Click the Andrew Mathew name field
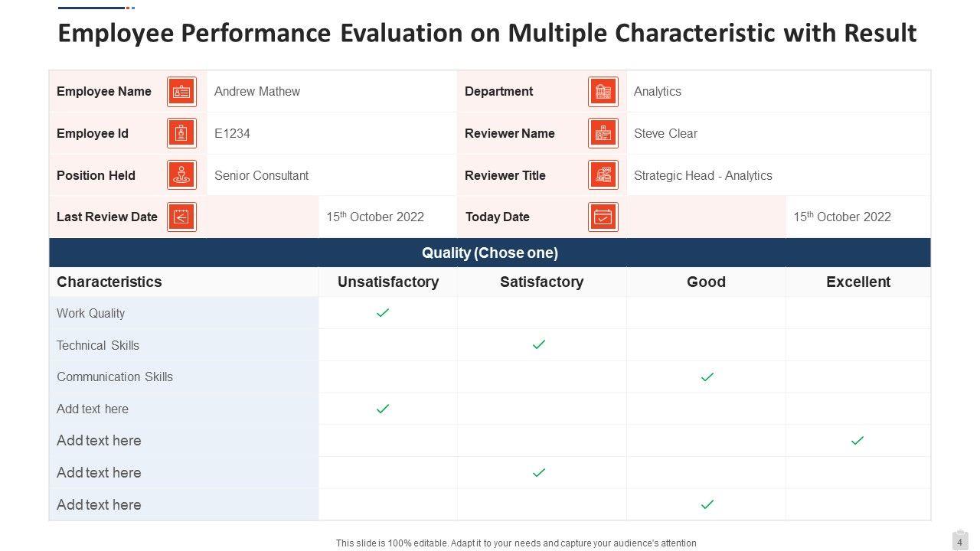Image resolution: width=980 pixels, height=551 pixels. pyautogui.click(x=257, y=91)
